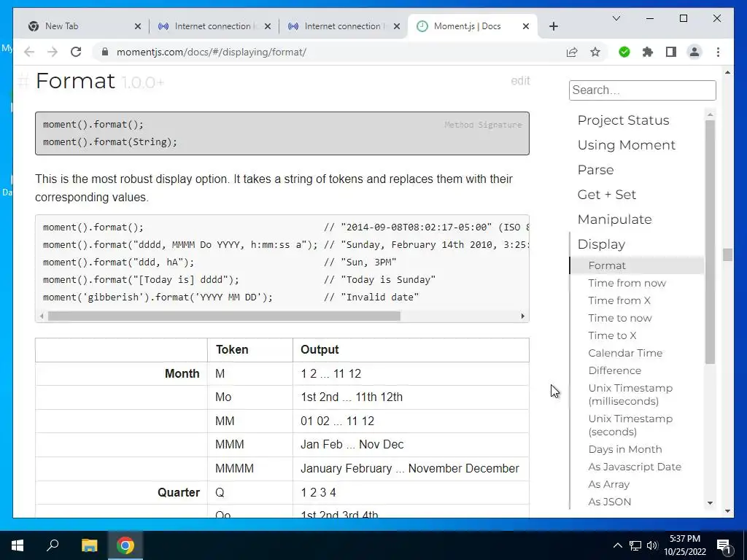Select the Moment.js Docs tab
Screen dimensions: 747x560
coord(473,26)
